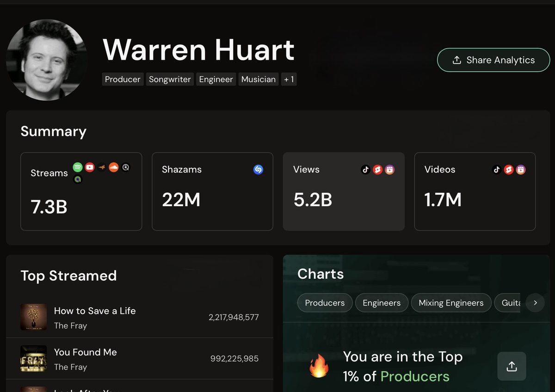Screen dimensions: 555x392
Task: Click the 22M Shazams value
Action: tap(181, 200)
